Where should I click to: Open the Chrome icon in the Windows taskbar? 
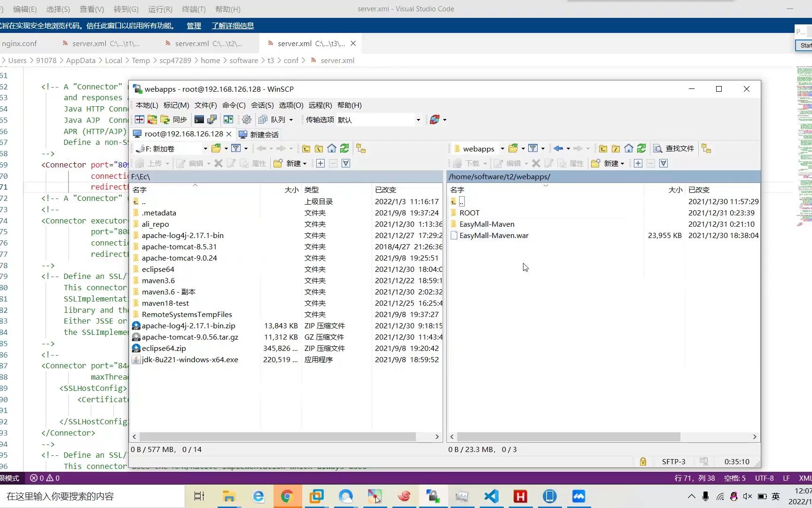287,496
